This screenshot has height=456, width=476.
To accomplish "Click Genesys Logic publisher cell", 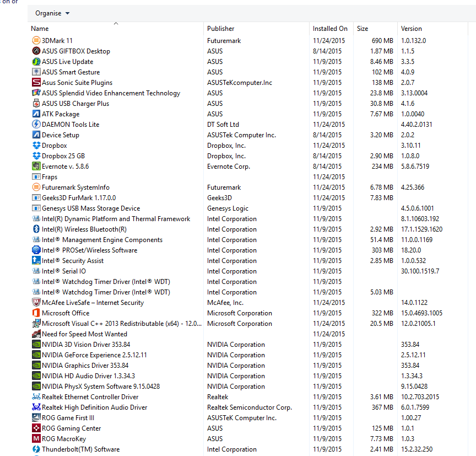I will point(228,208).
